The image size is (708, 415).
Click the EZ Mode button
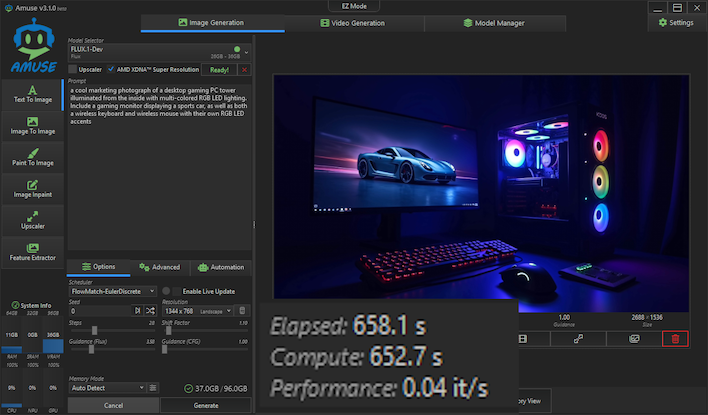coord(354,6)
